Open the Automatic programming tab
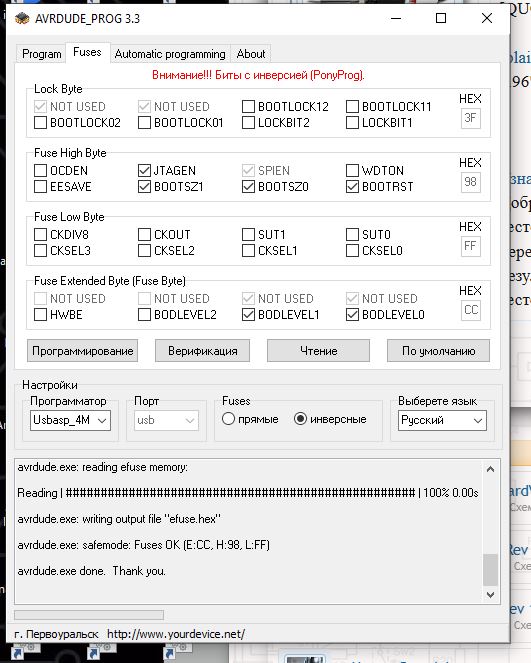The image size is (531, 663). 170,54
